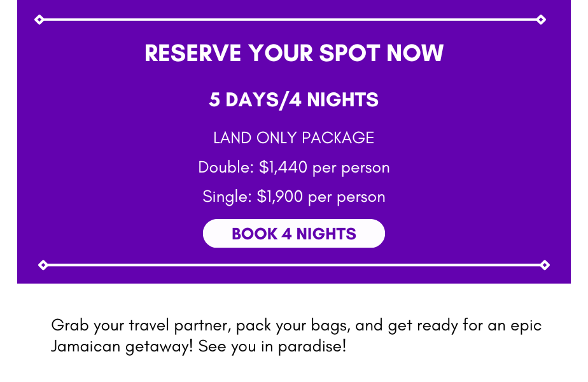Click the top-right diamond ornament

[541, 20]
